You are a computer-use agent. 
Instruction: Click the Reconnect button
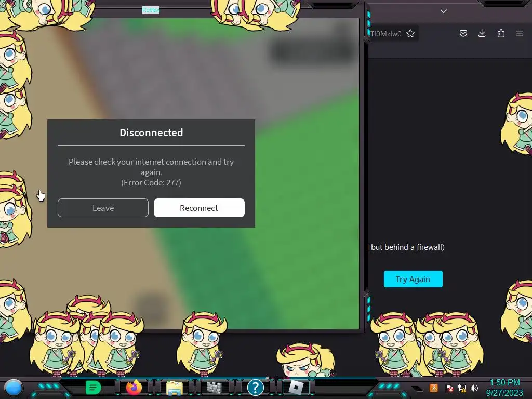(x=199, y=208)
